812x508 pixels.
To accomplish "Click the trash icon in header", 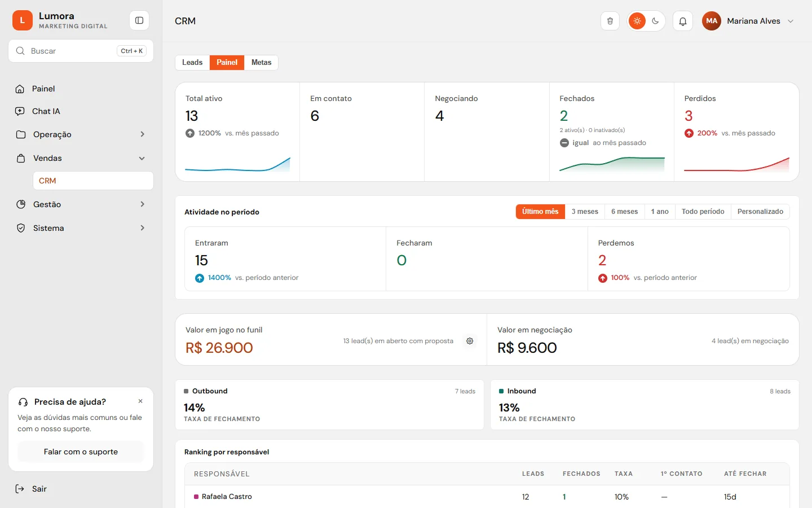I will point(610,21).
